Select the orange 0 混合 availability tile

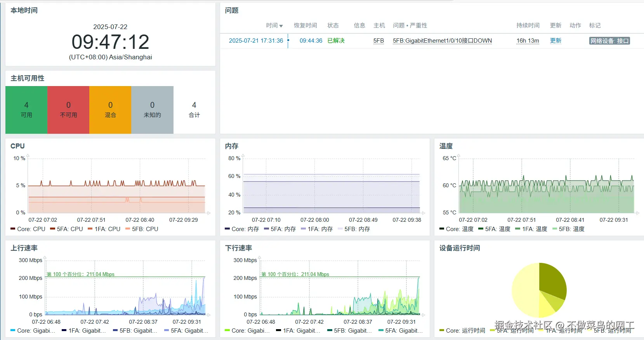(x=110, y=110)
